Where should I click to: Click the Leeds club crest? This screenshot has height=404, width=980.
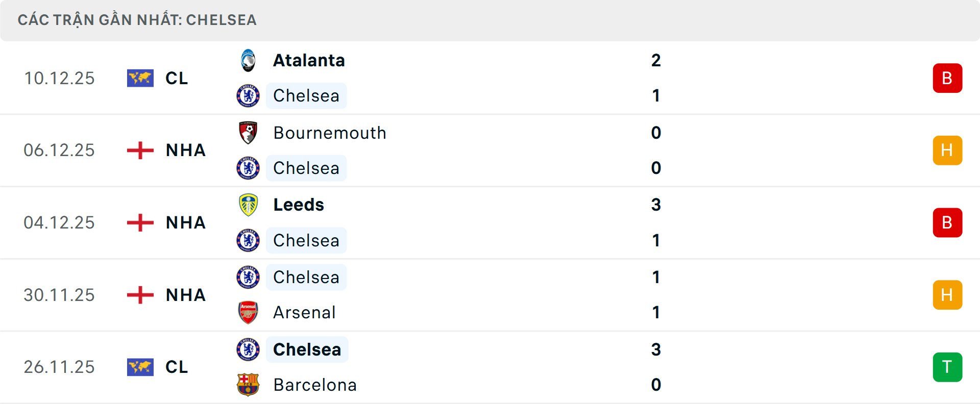[x=248, y=205]
